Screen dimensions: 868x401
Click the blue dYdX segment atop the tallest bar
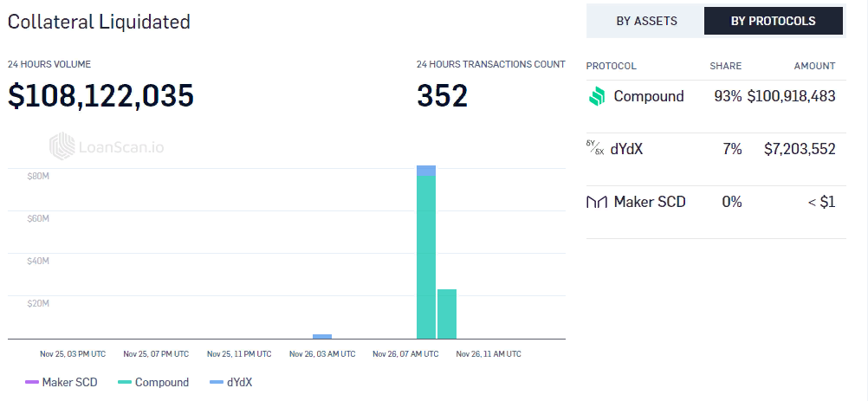pyautogui.click(x=426, y=171)
